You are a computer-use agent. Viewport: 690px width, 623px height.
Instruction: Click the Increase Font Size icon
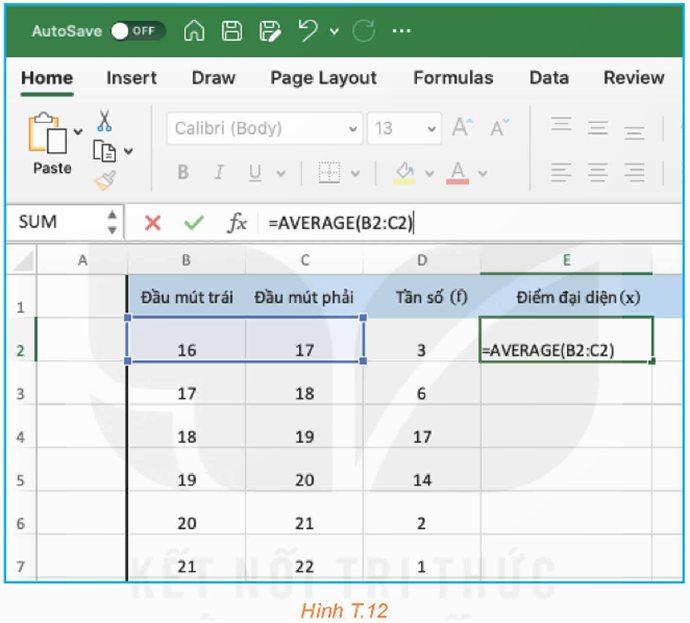click(x=462, y=128)
